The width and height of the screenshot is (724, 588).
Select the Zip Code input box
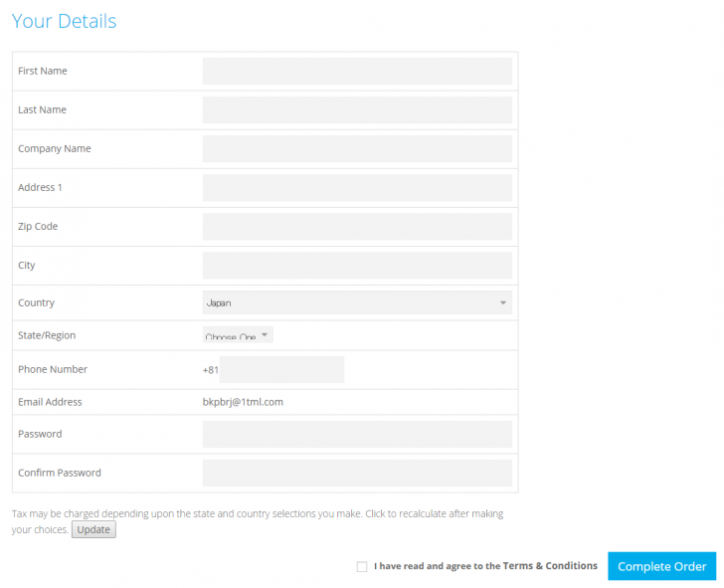click(357, 226)
